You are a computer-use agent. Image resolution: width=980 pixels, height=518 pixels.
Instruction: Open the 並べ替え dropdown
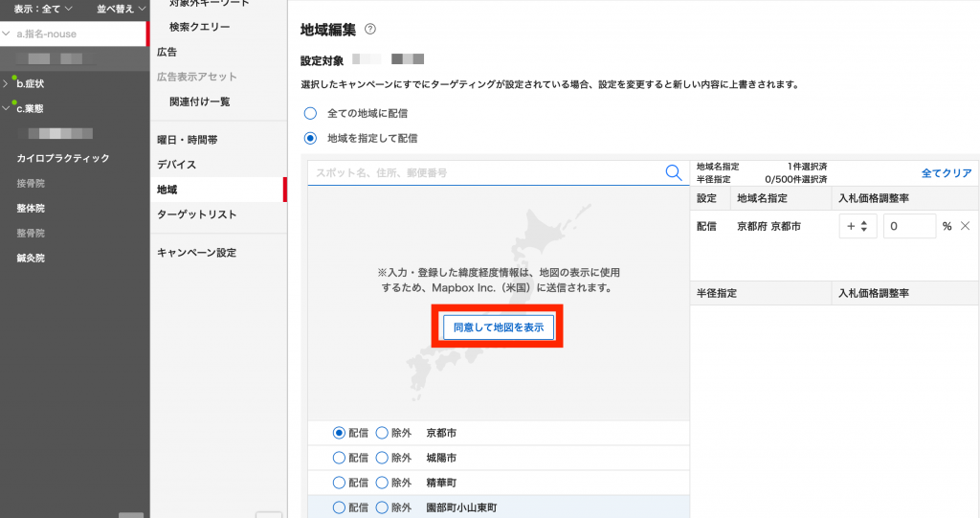click(x=121, y=9)
